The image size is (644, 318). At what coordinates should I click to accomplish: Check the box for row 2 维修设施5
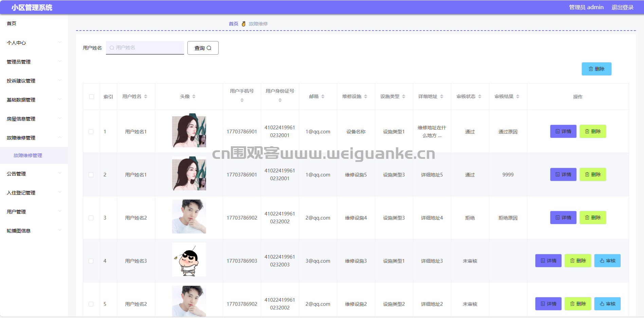91,175
